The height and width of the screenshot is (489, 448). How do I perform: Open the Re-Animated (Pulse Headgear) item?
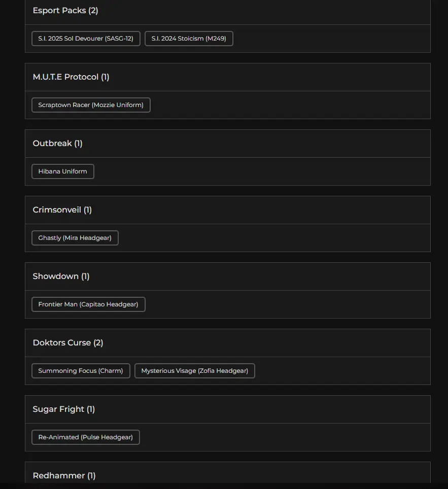[x=85, y=437]
